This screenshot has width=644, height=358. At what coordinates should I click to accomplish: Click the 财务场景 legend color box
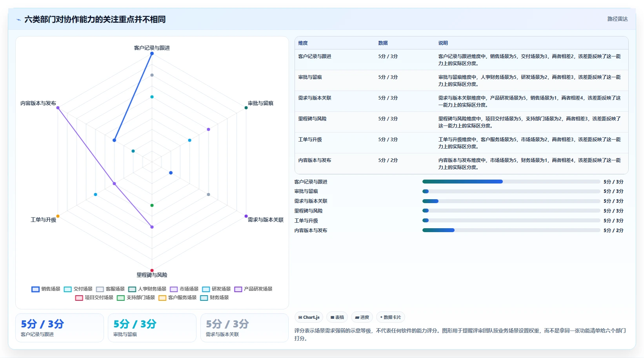(204, 298)
